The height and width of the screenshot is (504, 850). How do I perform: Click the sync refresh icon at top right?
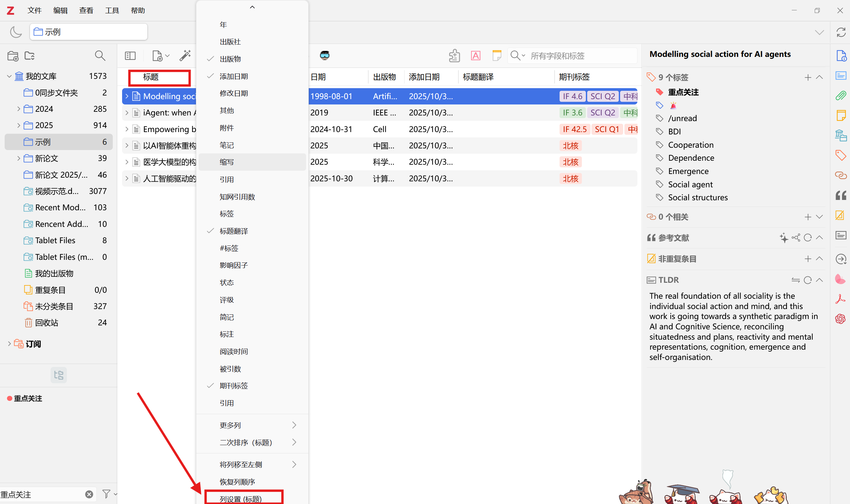pyautogui.click(x=840, y=32)
